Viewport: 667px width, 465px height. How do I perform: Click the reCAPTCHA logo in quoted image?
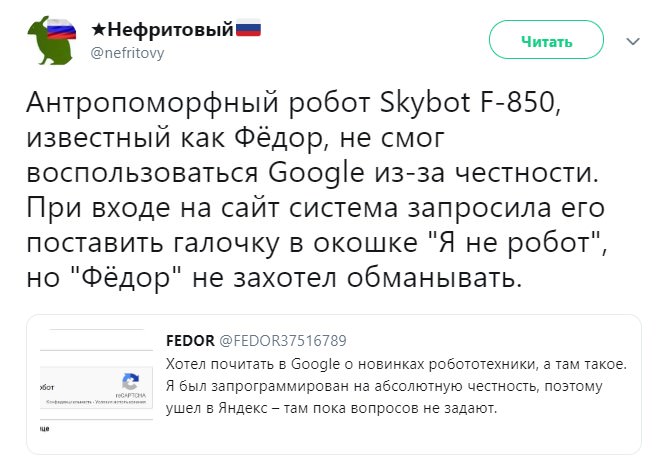pos(129,381)
